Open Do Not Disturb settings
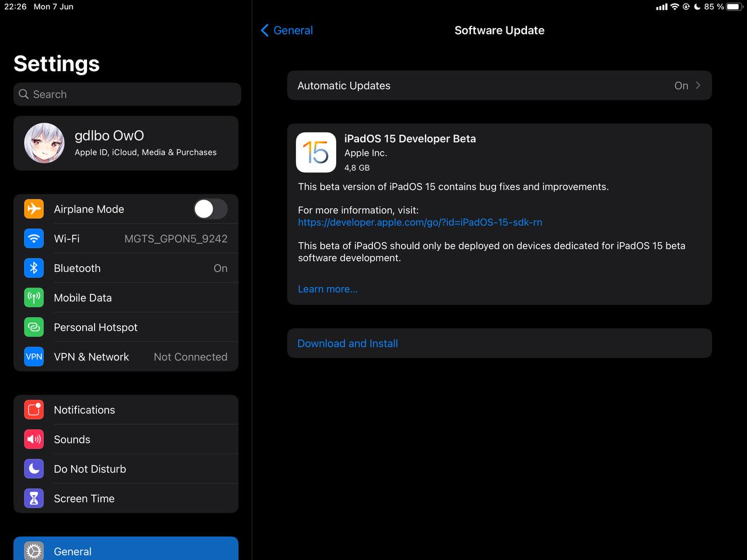The image size is (747, 560). pyautogui.click(x=126, y=469)
